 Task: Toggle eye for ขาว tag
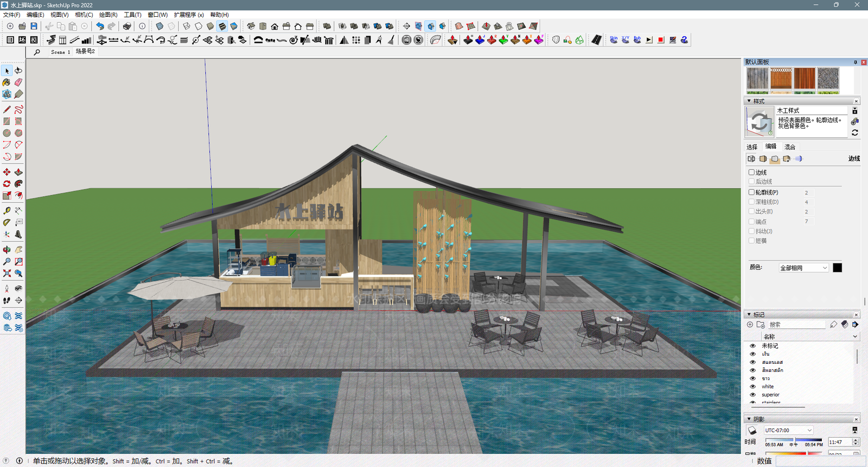(x=752, y=378)
